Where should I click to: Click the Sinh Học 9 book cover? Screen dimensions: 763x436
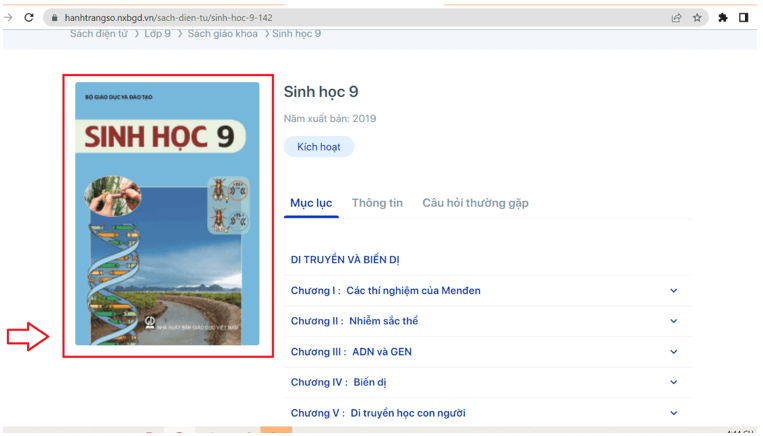167,214
